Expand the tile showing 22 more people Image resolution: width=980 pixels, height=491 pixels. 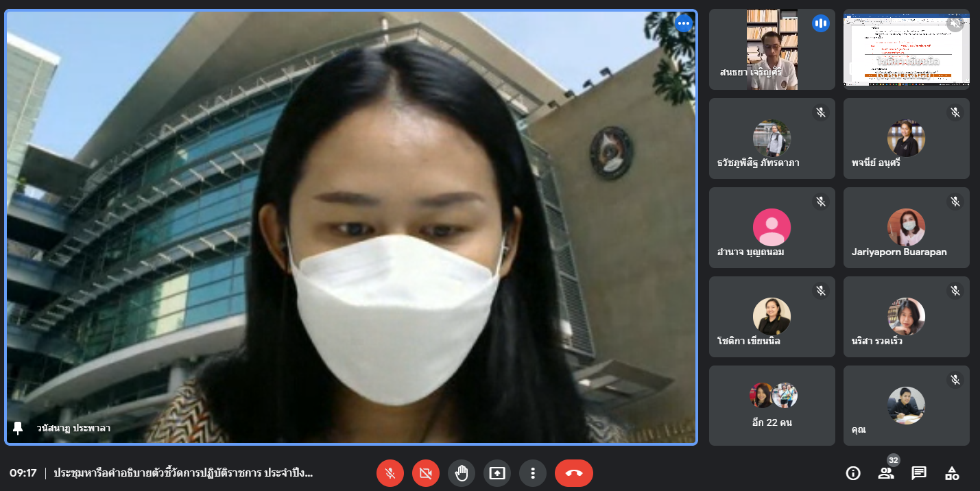coord(772,405)
